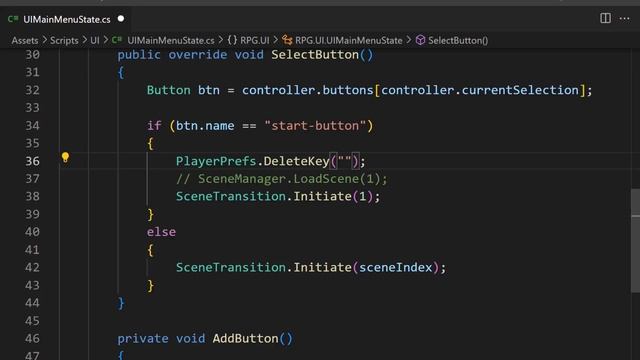Click 'currentSelection' on line 32
This screenshot has height=360, width=640.
coord(520,90)
